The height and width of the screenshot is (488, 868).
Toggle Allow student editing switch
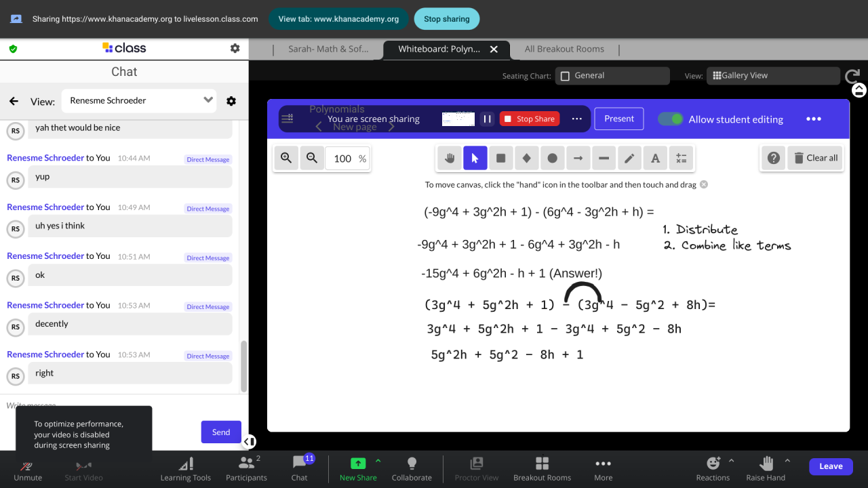tap(671, 119)
